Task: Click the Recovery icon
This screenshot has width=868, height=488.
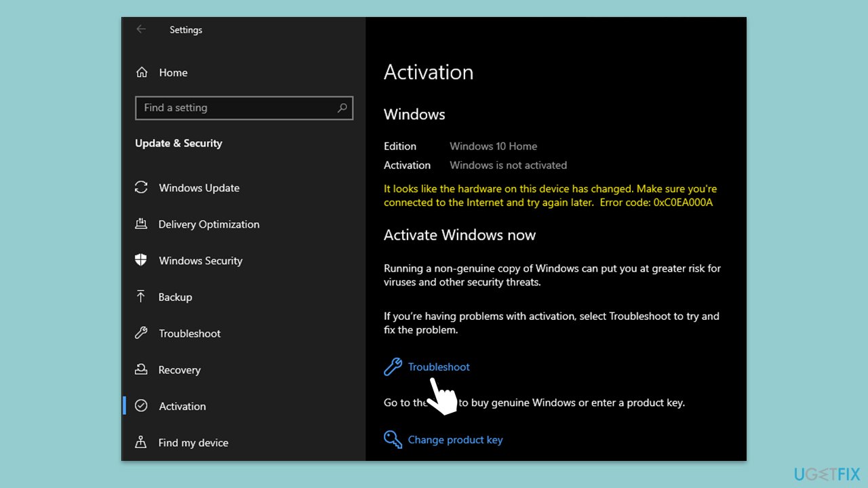Action: click(x=141, y=369)
